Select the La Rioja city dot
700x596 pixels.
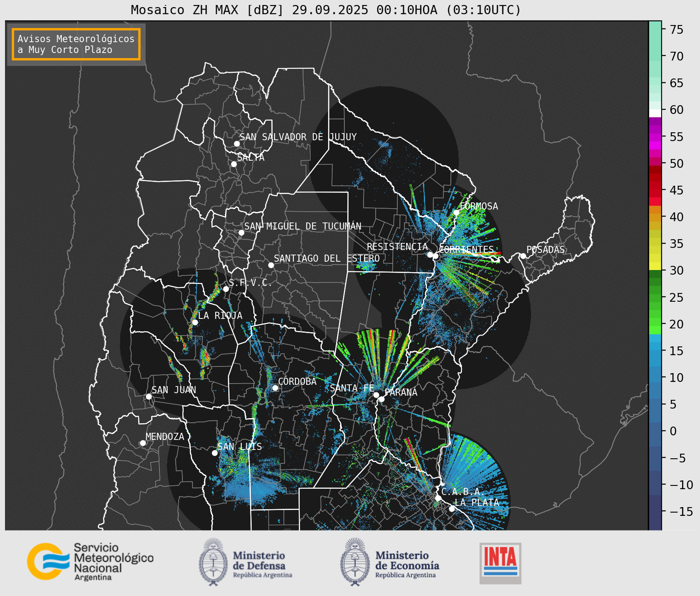[x=195, y=322]
